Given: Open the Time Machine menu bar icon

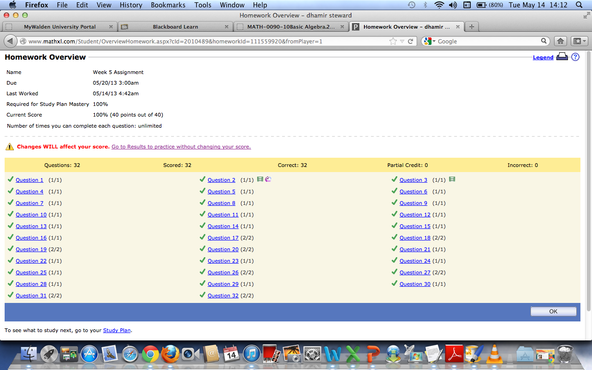Looking at the screenshot, I should pos(412,5).
